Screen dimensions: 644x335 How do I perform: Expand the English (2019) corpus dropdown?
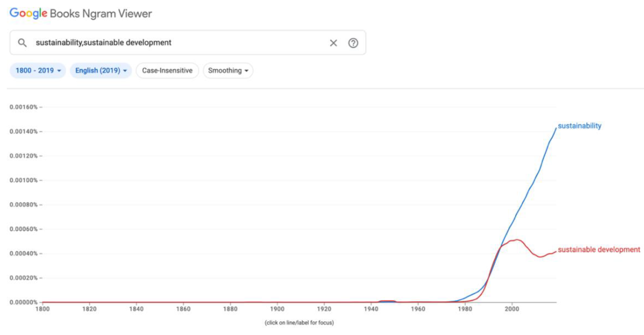click(101, 70)
